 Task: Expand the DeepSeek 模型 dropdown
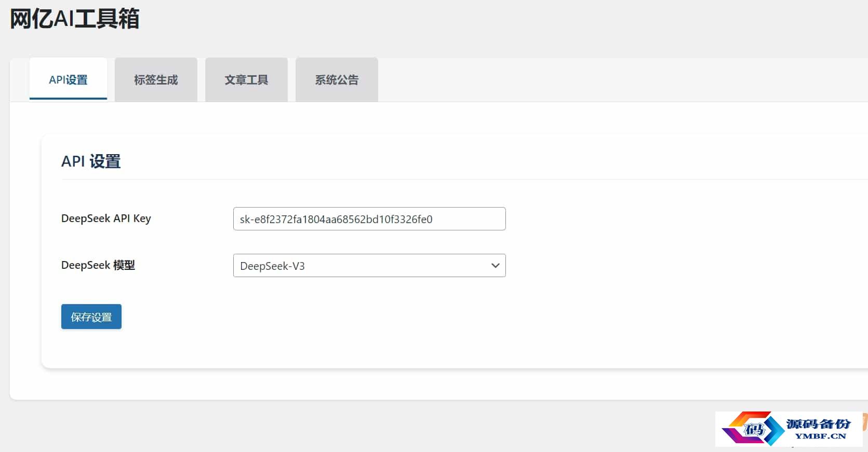point(369,266)
